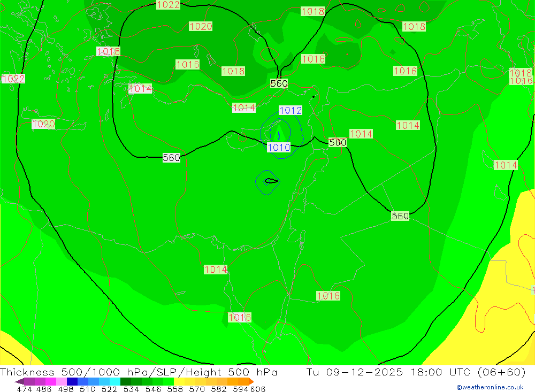Image resolution: width=535 pixels, height=392 pixels.
Task: Click the forecast date text Tu 09-12-2025
Action: click(355, 372)
